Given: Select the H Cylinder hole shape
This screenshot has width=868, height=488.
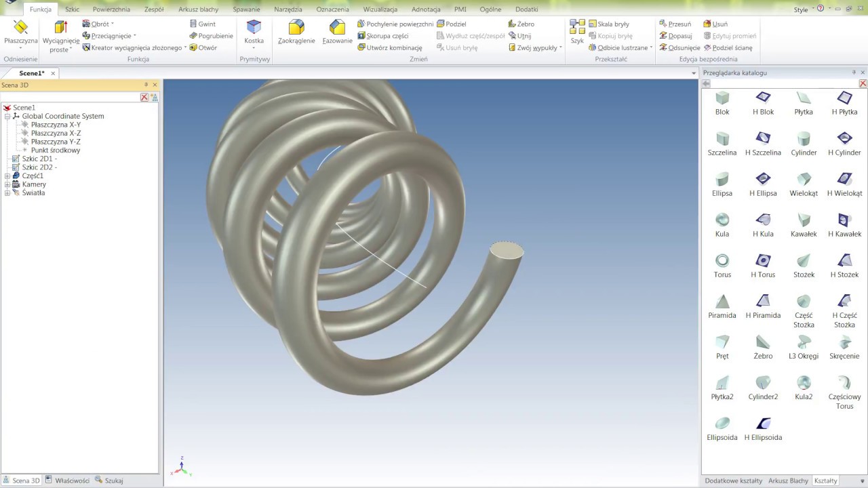Looking at the screenshot, I should tap(844, 144).
